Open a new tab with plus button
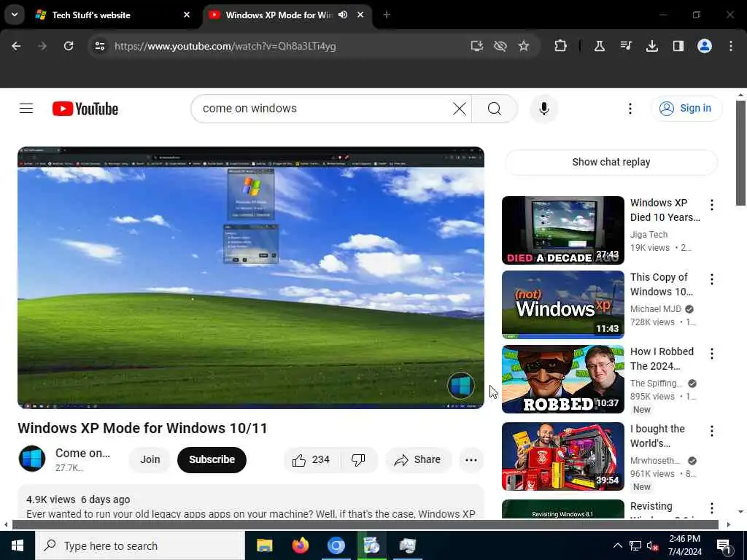The height and width of the screenshot is (560, 747). tap(387, 15)
